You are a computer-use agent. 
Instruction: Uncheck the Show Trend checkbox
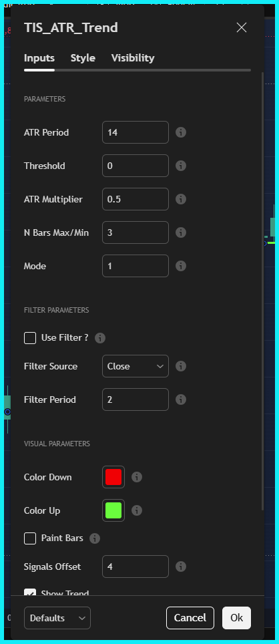point(30,593)
